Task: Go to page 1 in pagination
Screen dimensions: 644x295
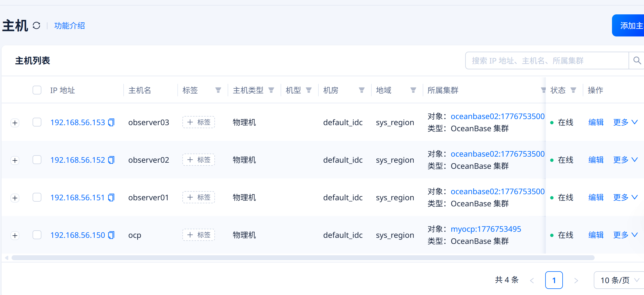Action: [x=554, y=280]
